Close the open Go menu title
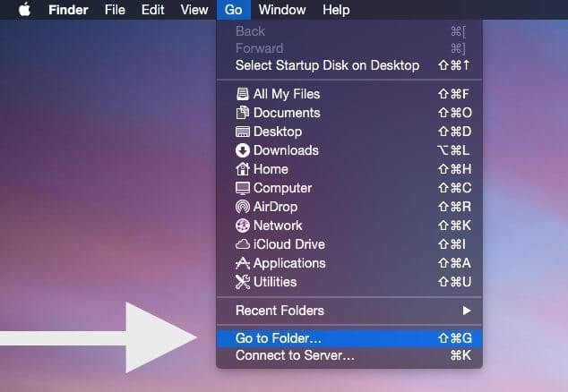 (233, 10)
